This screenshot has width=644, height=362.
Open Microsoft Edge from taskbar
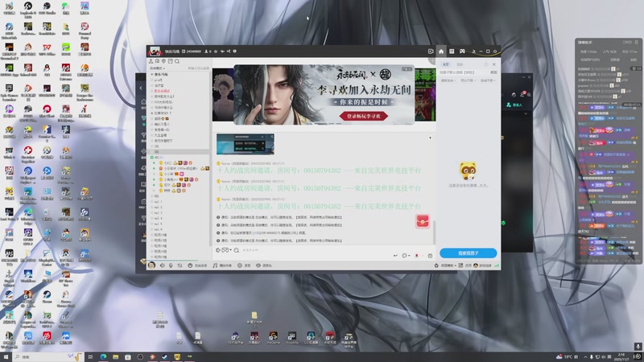click(x=103, y=357)
